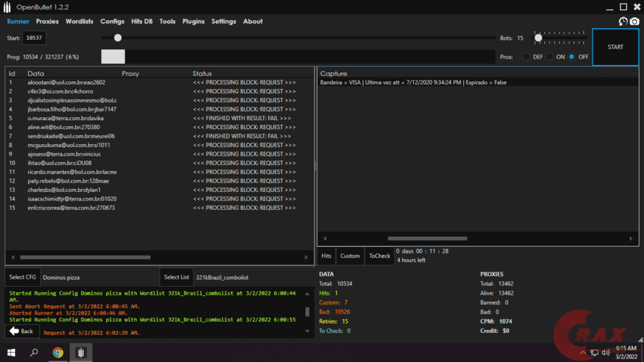Click the volume speaker tray icon
Viewport: 644px width, 362px height.
click(x=606, y=353)
